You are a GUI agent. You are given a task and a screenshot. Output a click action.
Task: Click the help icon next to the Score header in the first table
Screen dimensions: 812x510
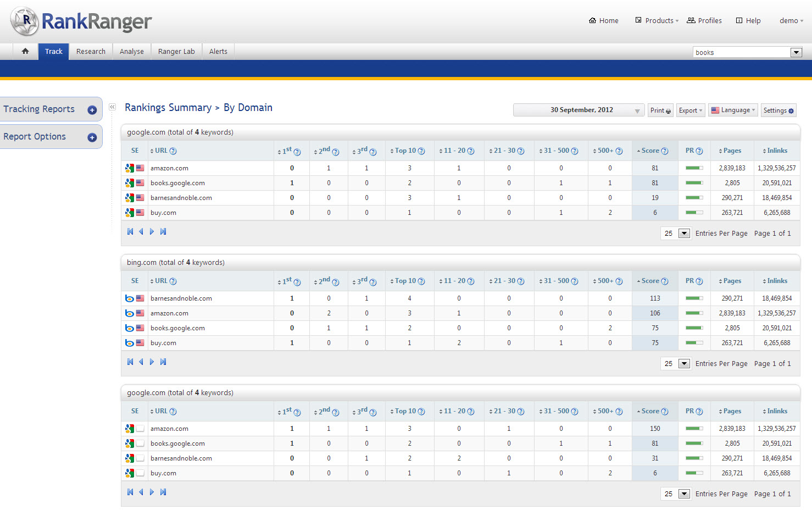click(665, 151)
